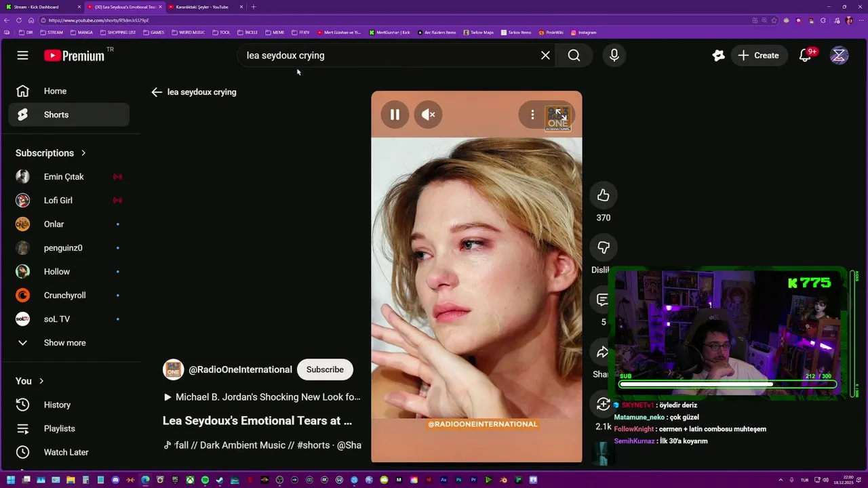Share the Short with the arrow icon
Screen dimensions: 868x488
tap(601, 352)
